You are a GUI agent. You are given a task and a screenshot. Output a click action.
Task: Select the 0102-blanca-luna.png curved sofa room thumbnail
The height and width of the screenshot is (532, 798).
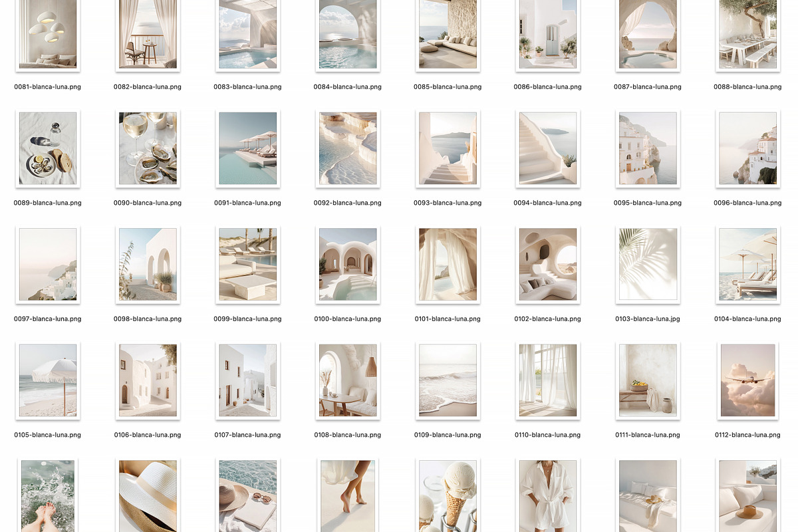[547, 265]
